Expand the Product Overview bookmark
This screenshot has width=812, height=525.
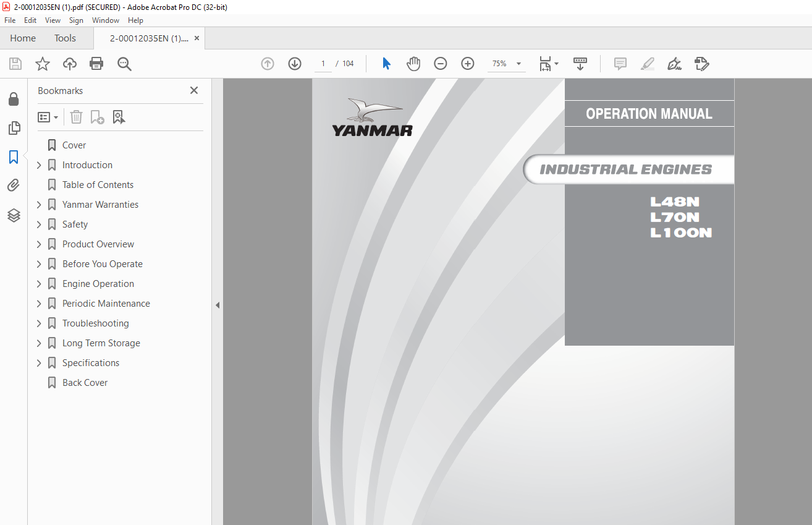coord(40,244)
